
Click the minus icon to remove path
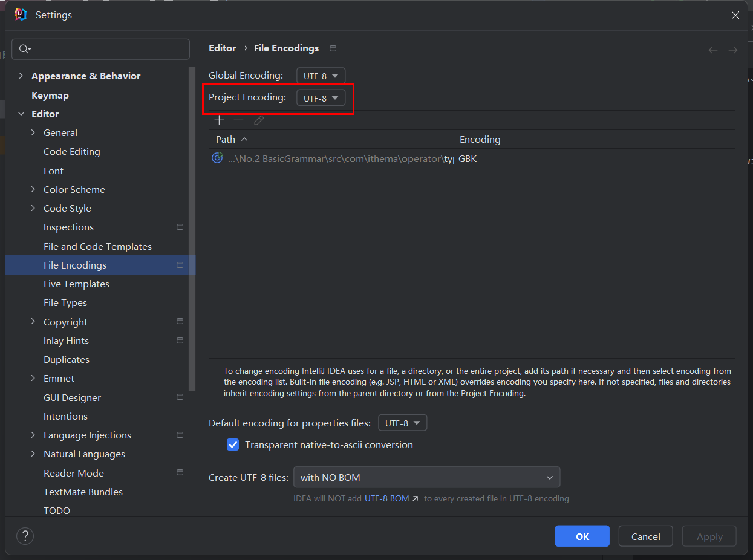tap(239, 120)
